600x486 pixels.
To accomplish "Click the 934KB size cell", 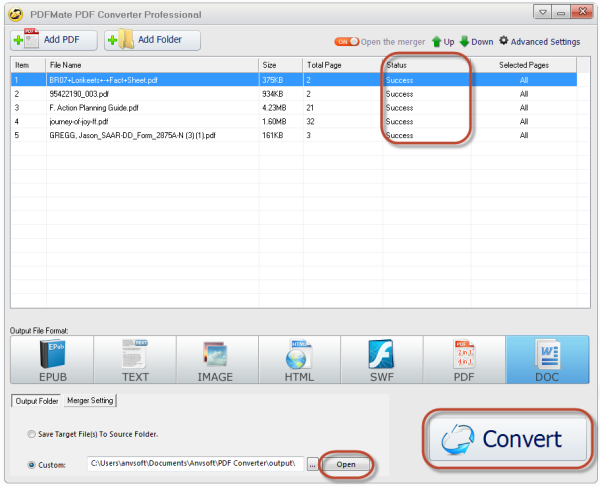I will 272,94.
